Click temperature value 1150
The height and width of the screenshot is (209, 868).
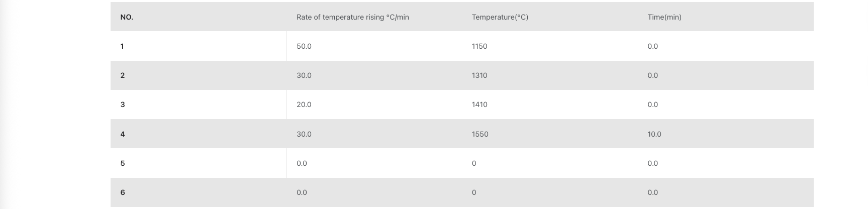[479, 46]
